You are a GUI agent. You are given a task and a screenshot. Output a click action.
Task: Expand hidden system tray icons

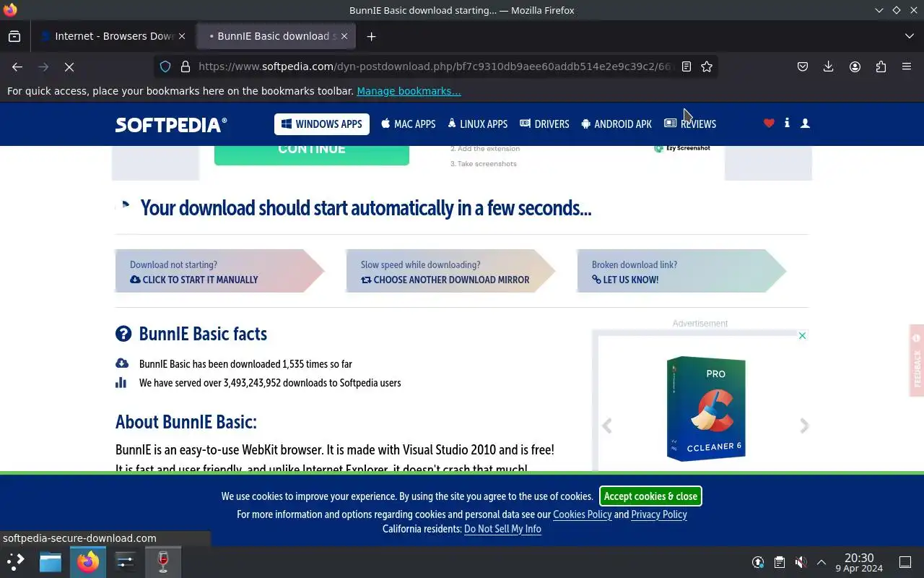tap(821, 562)
